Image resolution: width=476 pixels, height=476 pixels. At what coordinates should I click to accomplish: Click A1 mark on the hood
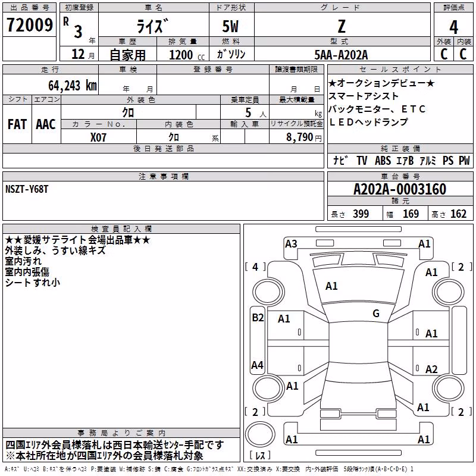tap(331, 286)
